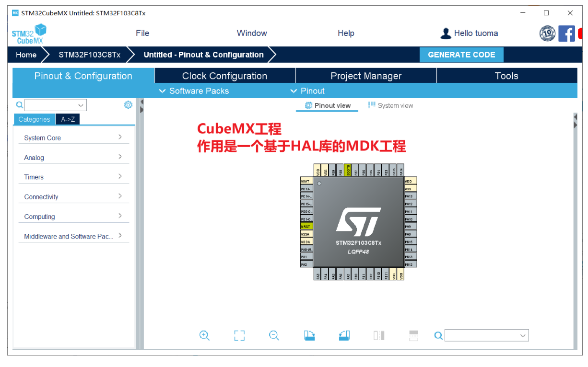Click Untitled - Pinout & Configuration breadcrumb
This screenshot has height=367, width=588.
203,55
